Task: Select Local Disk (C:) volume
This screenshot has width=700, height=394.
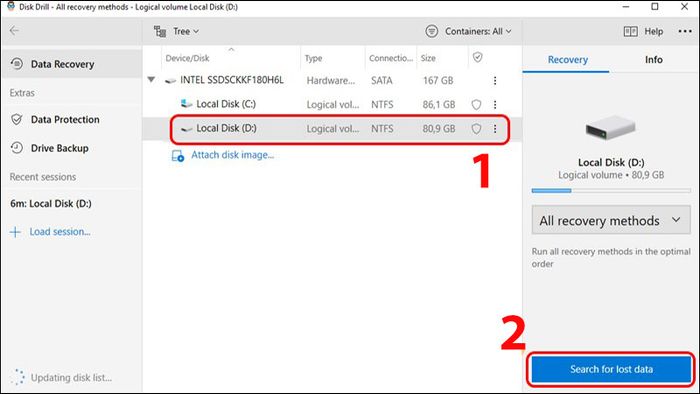Action: pos(332,104)
